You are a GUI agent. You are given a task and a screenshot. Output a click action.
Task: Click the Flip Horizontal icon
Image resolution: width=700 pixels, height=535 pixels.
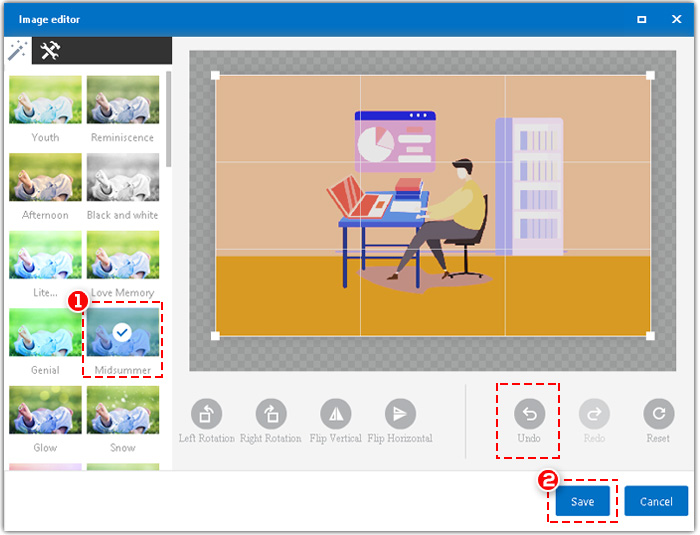[x=400, y=414]
